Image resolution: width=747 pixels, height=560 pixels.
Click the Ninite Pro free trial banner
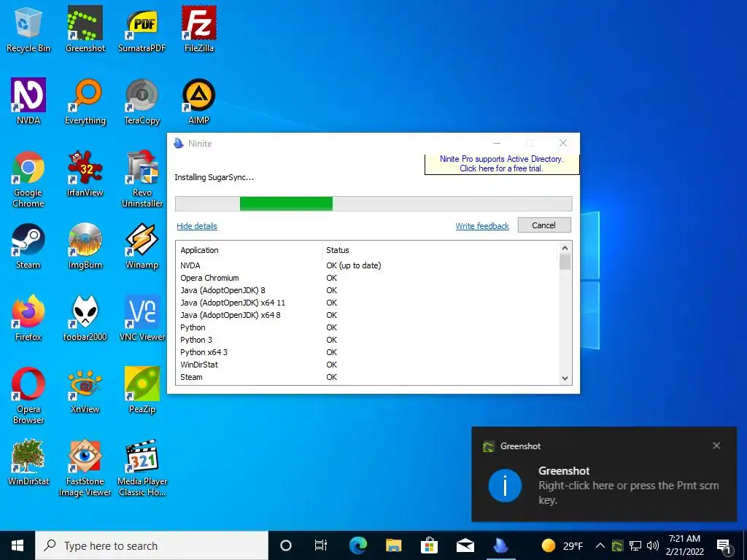click(x=502, y=164)
